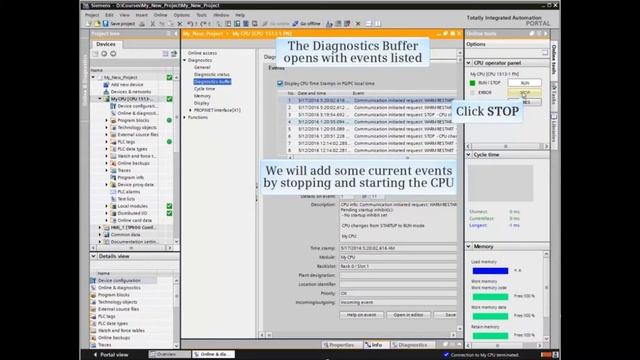The image size is (640, 360).
Task: Click the Go offline toolbar button
Action: click(306, 24)
